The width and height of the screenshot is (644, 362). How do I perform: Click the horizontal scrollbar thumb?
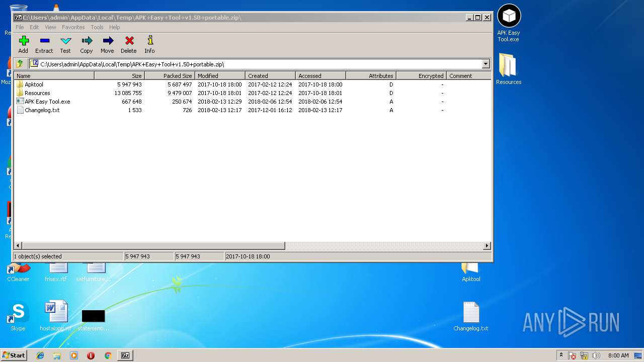pos(153,246)
